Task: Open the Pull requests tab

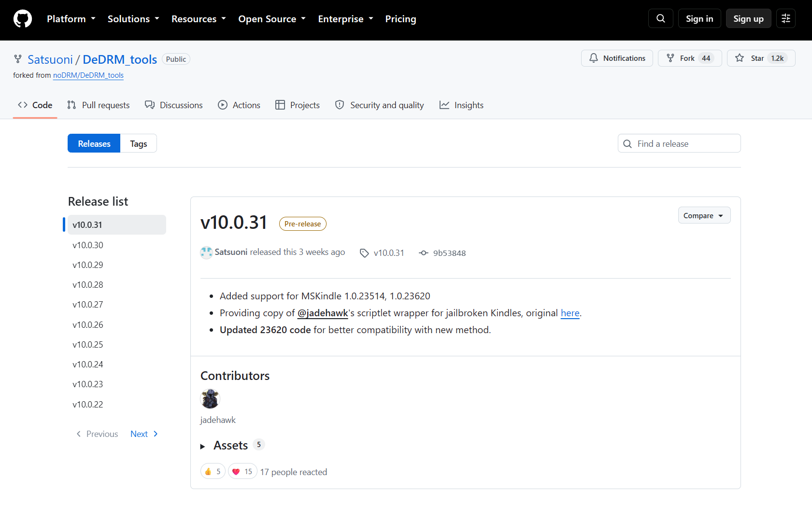Action: [99, 105]
